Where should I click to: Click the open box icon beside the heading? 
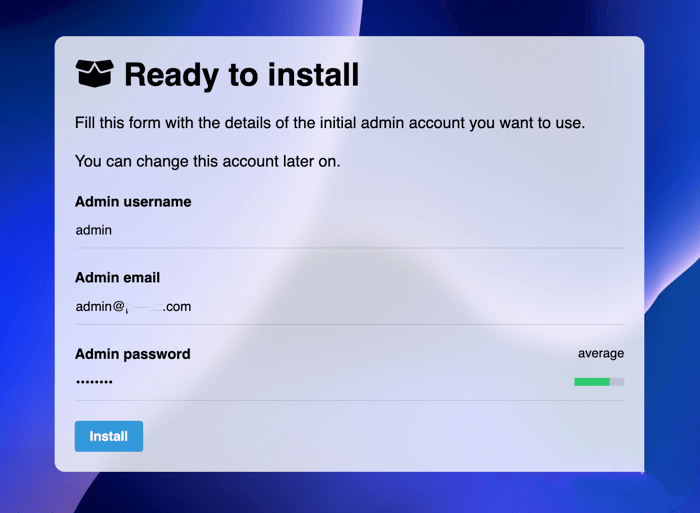[x=94, y=73]
